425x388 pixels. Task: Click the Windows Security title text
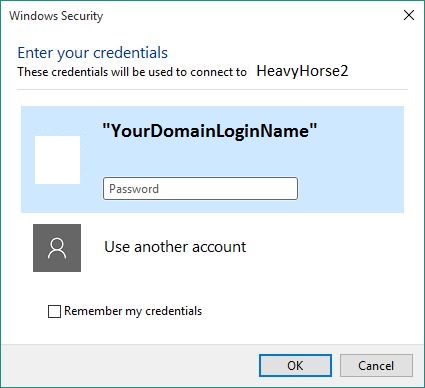[x=56, y=16]
